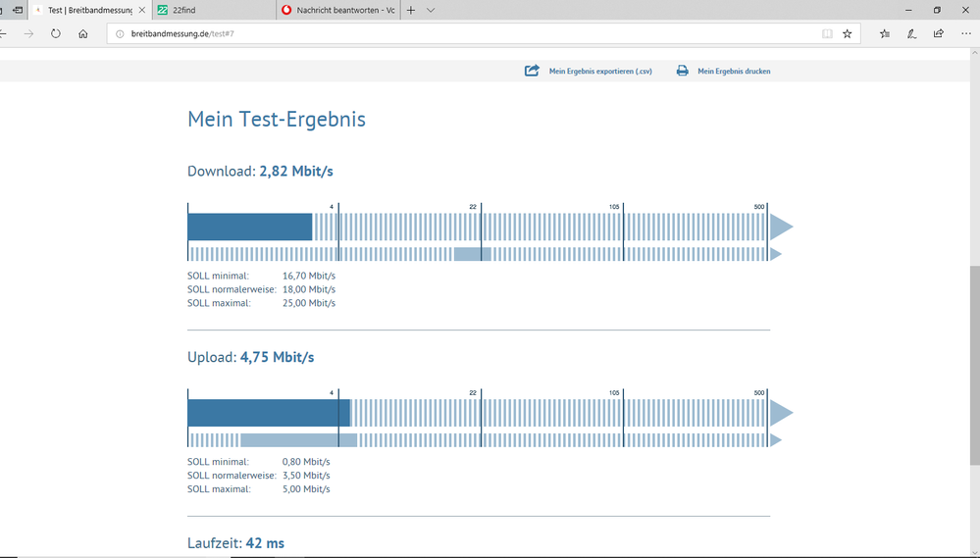
Task: Click Mein Ergebnis drucken link
Action: (x=734, y=72)
